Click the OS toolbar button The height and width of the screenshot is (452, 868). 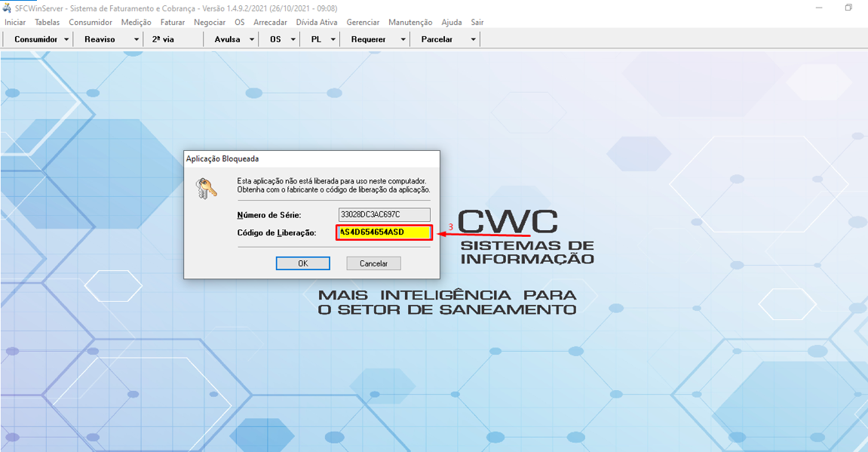[x=276, y=38]
